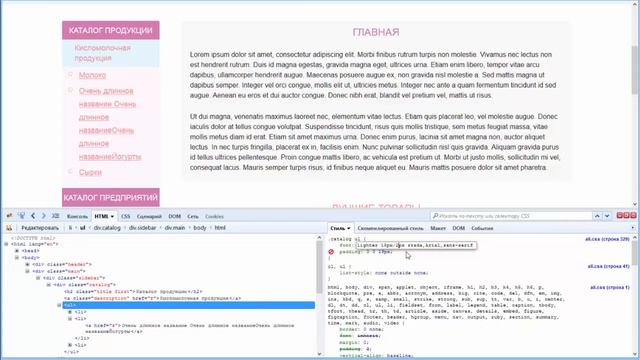This screenshot has height=360, width=640.
Task: Open Кисломолочная продукция category link
Action: click(x=102, y=53)
